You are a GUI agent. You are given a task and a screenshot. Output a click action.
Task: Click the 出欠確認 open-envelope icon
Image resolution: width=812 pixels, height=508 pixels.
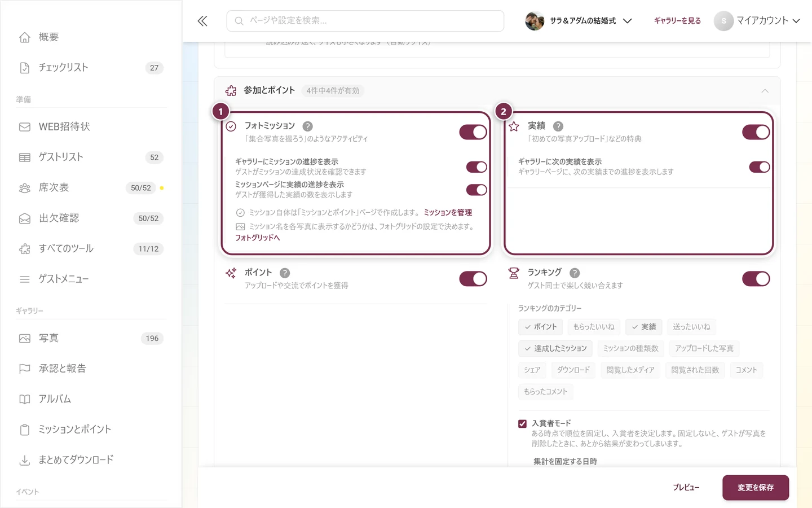(25, 218)
